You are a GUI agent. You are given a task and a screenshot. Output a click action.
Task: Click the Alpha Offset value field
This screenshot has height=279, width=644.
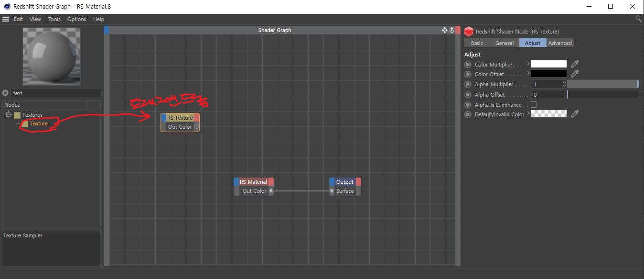(x=547, y=95)
